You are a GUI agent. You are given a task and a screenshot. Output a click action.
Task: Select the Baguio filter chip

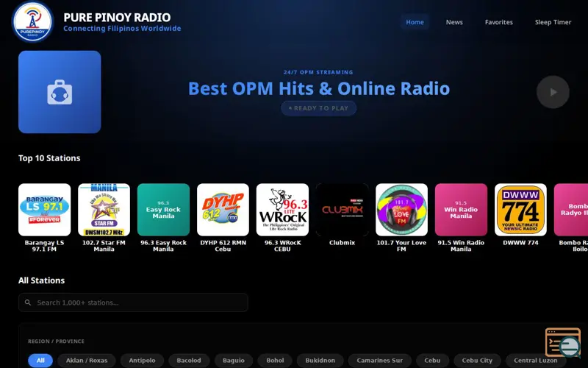tap(233, 361)
